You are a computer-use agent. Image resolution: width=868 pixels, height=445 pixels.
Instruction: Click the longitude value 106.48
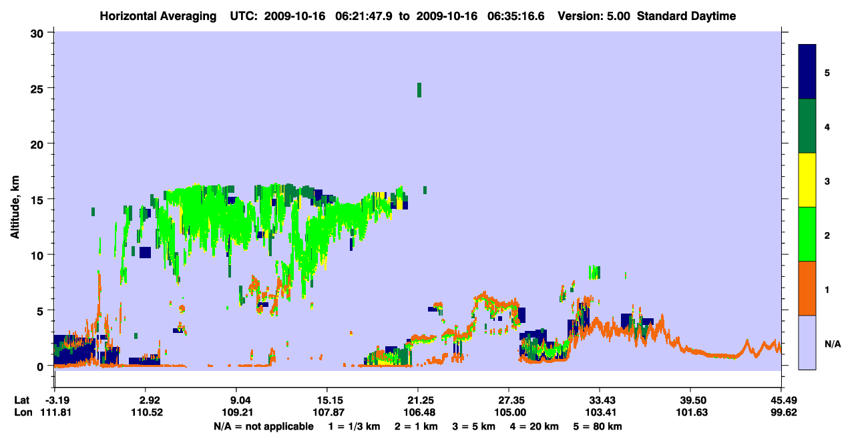(418, 413)
